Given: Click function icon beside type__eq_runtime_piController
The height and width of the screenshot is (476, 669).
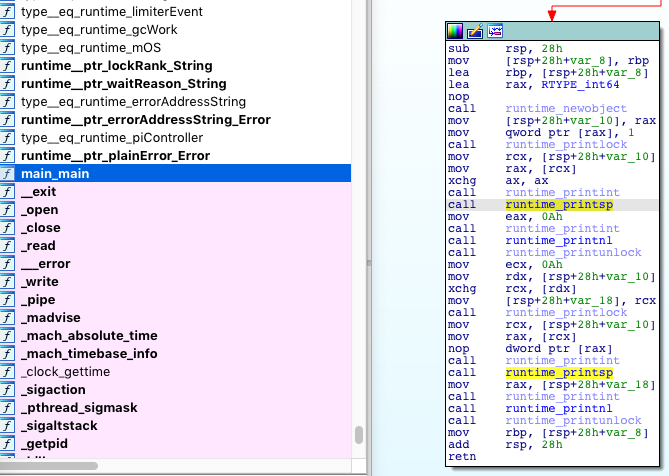Looking at the screenshot, I should coord(7,138).
